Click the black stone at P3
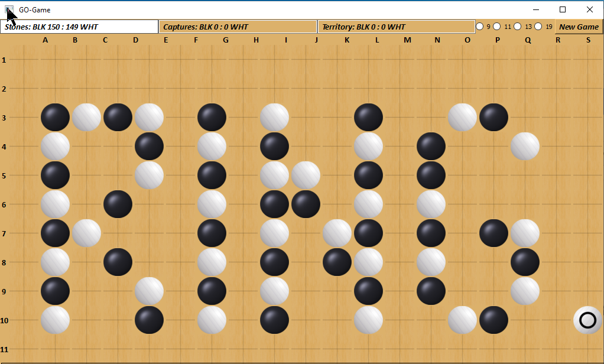The width and height of the screenshot is (604, 364). click(493, 118)
